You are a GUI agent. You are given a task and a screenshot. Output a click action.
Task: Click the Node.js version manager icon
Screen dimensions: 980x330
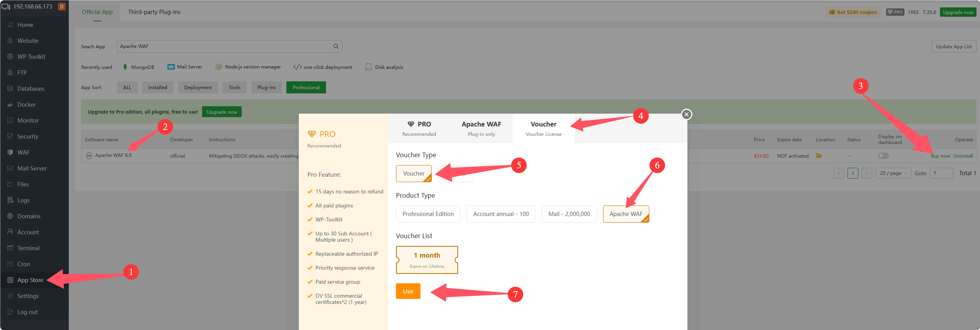point(219,67)
